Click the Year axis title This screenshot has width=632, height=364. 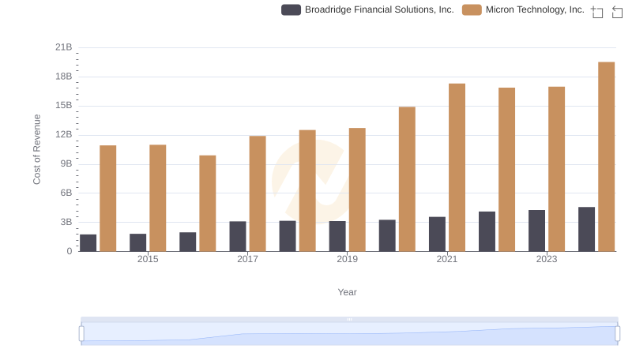[x=347, y=292]
